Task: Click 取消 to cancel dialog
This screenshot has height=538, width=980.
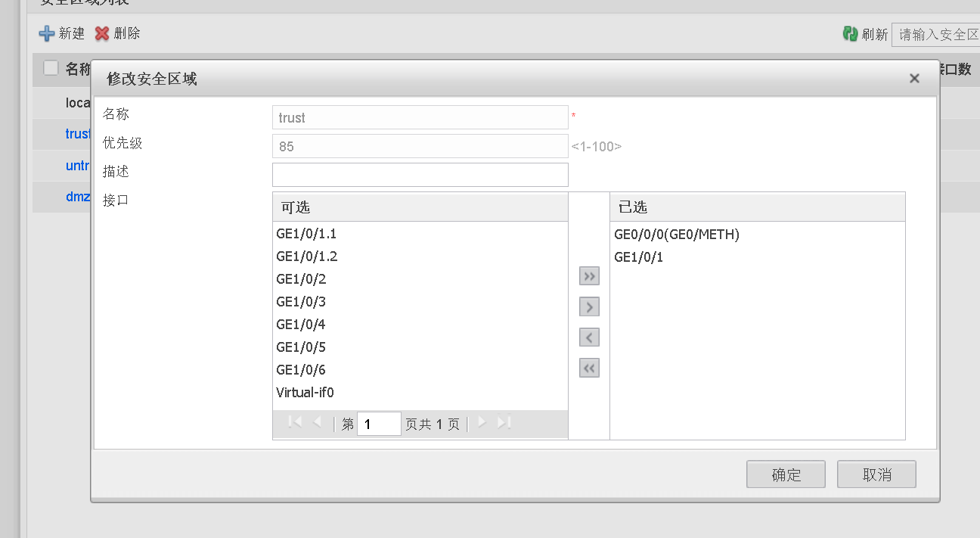Action: click(876, 474)
